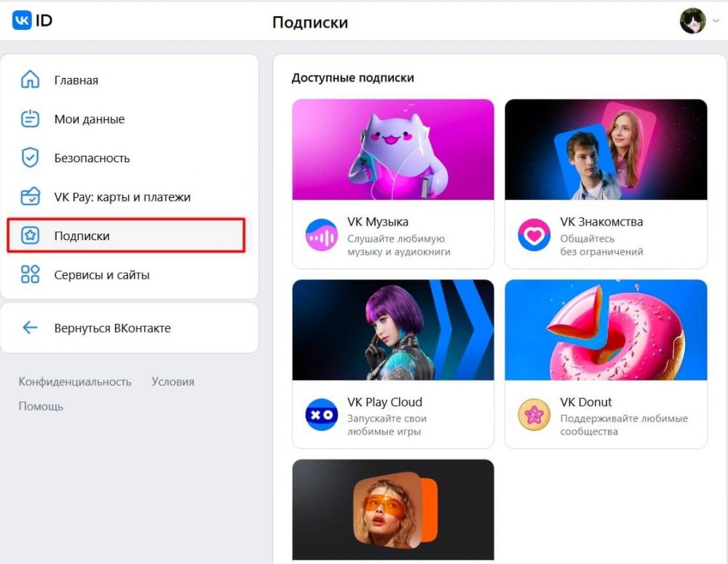Open the Безопасность section
This screenshot has width=728, height=564.
(92, 159)
